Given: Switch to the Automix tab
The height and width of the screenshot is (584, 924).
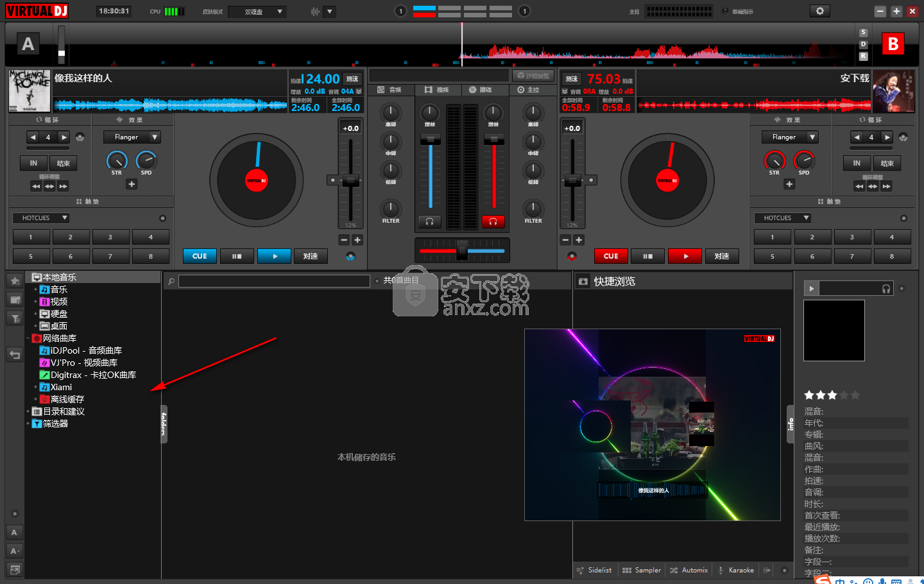Looking at the screenshot, I should coord(689,570).
